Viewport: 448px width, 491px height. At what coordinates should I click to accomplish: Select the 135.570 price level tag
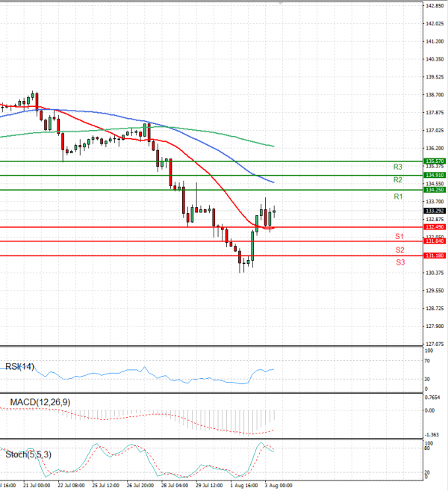click(x=435, y=161)
